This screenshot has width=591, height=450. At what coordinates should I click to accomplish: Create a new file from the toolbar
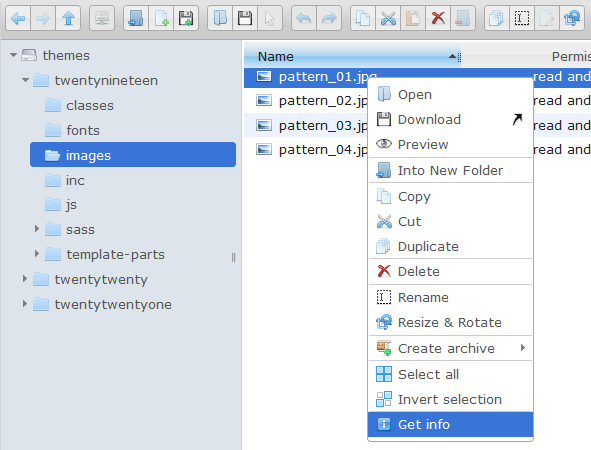[x=161, y=18]
